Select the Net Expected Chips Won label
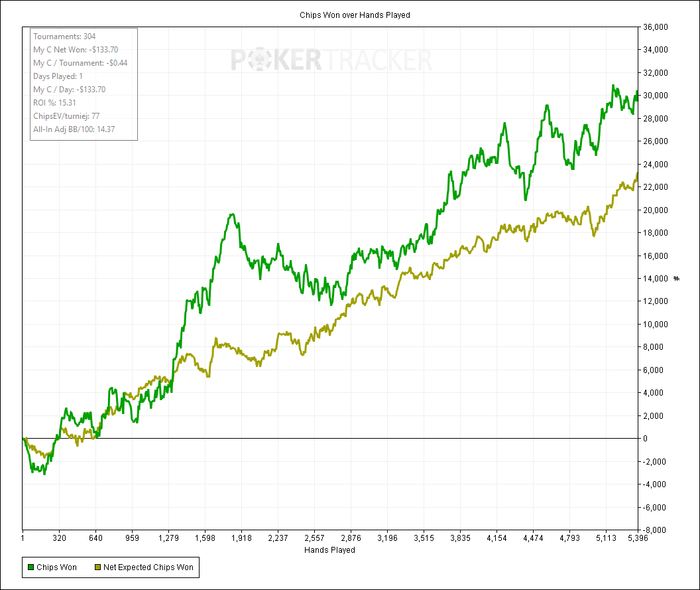This screenshot has width=700, height=590. click(148, 567)
